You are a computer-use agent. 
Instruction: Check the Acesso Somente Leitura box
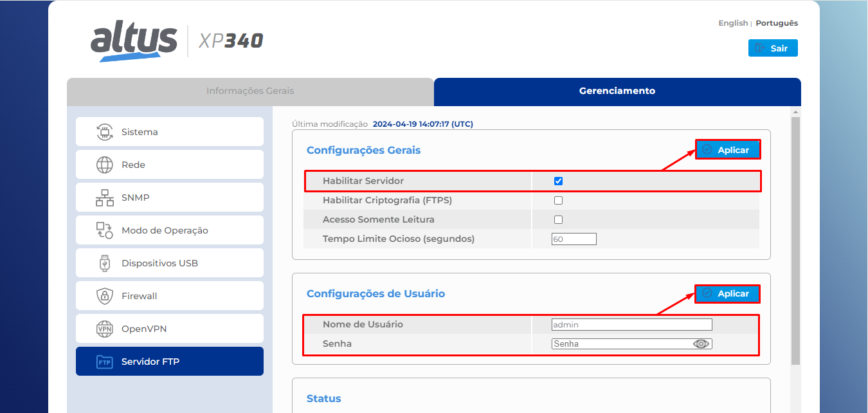coord(558,220)
